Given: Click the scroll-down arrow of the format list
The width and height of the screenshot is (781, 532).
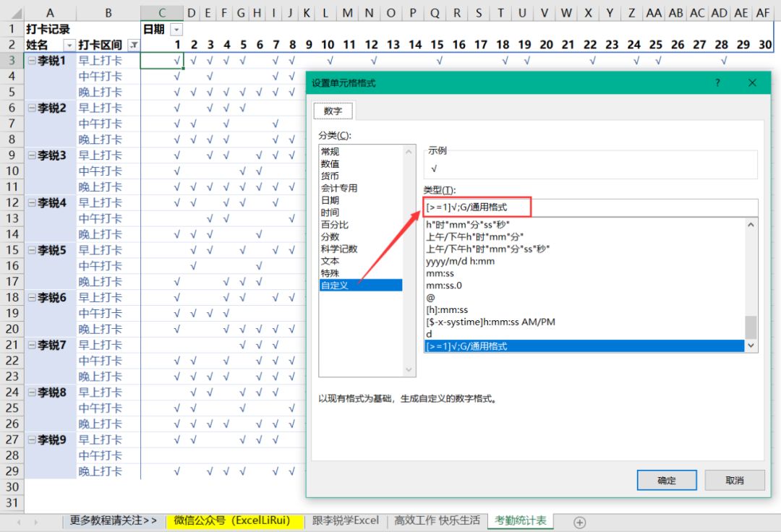Looking at the screenshot, I should (x=751, y=346).
